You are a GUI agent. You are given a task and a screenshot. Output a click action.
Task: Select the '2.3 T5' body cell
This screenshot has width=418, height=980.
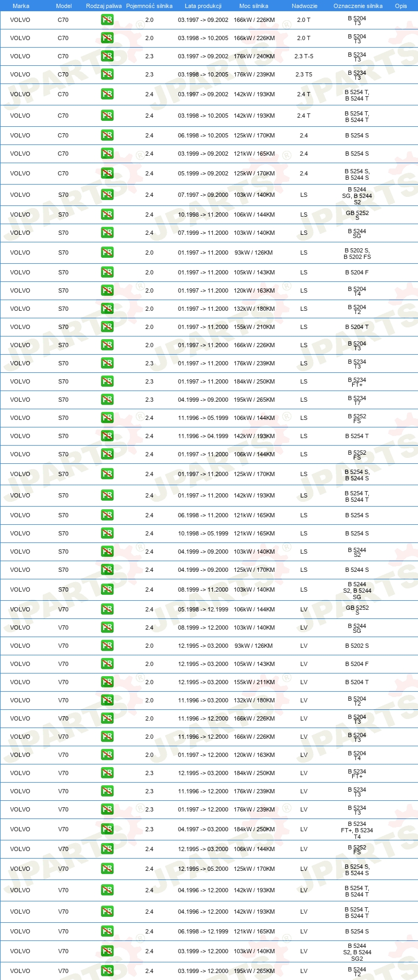[304, 74]
